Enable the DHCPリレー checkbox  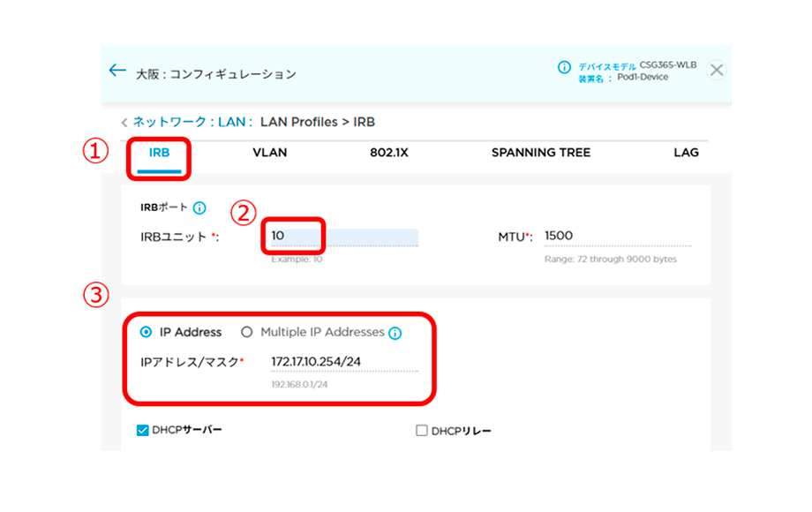click(421, 431)
